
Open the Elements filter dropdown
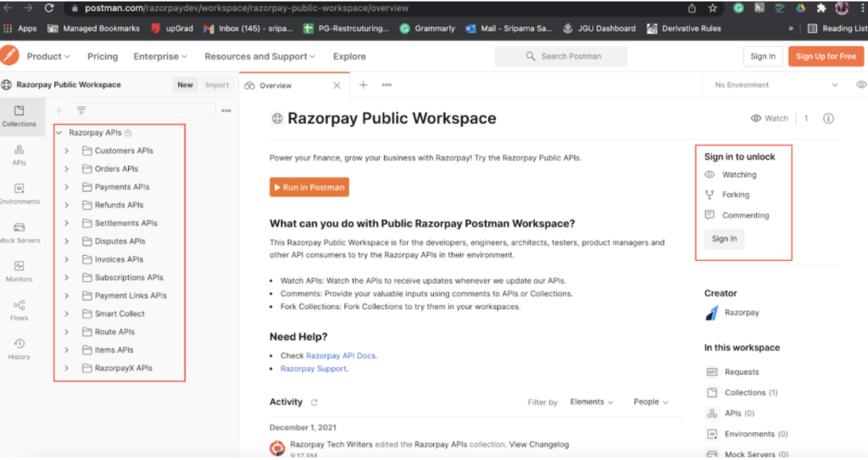[x=592, y=402]
